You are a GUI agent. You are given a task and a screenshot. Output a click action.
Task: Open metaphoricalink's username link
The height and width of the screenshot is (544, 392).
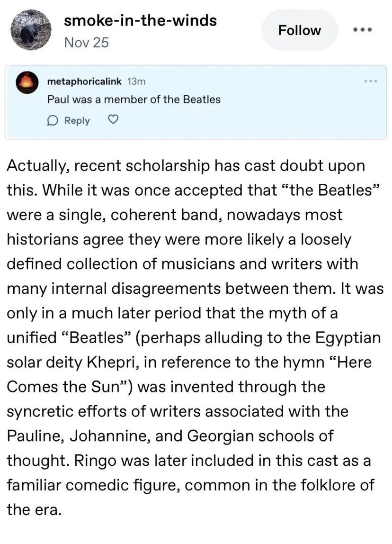[x=85, y=82]
